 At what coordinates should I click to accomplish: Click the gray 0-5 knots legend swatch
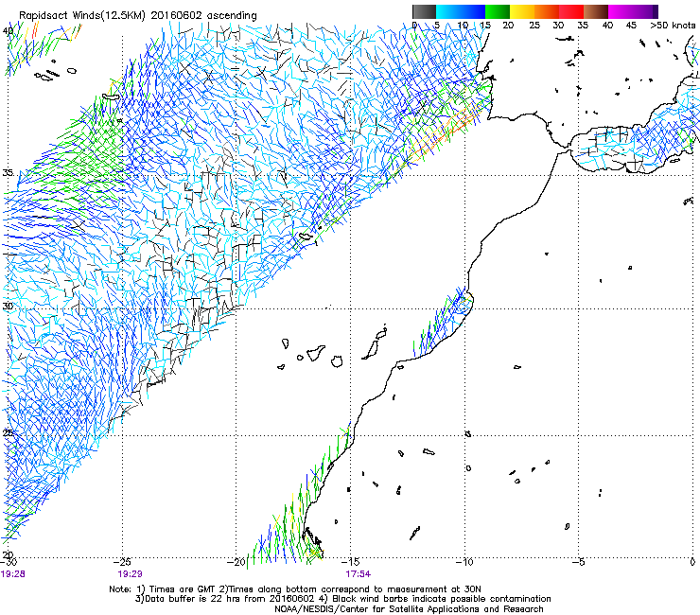pyautogui.click(x=424, y=11)
